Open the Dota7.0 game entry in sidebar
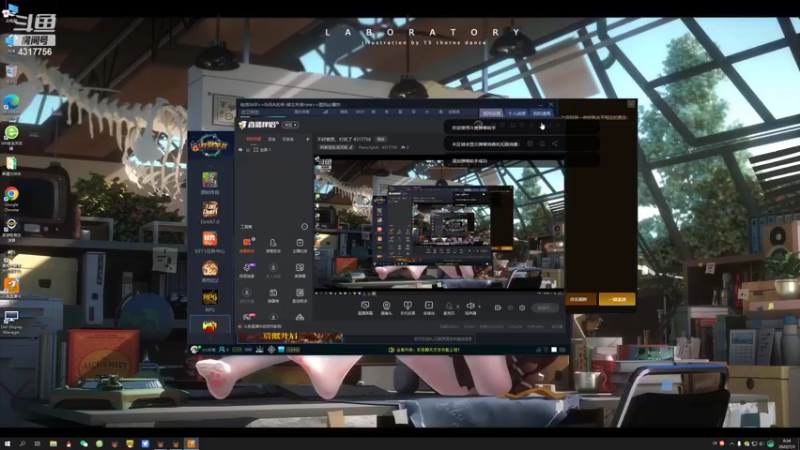The height and width of the screenshot is (450, 800). click(x=210, y=212)
